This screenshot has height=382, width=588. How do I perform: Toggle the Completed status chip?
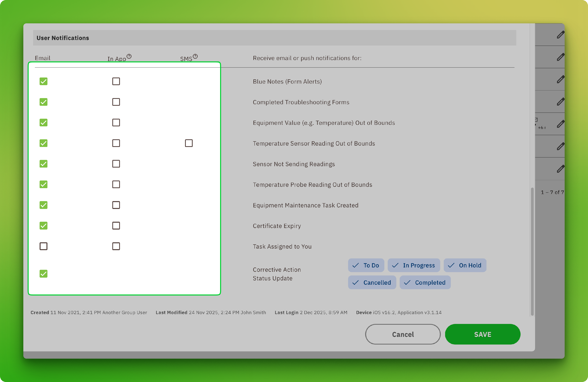(425, 282)
